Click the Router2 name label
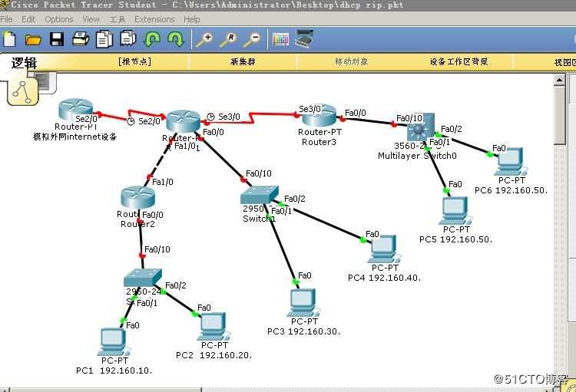576x392 pixels. (137, 224)
